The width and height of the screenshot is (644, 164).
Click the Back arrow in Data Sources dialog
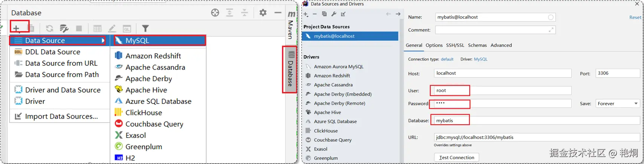tap(389, 14)
